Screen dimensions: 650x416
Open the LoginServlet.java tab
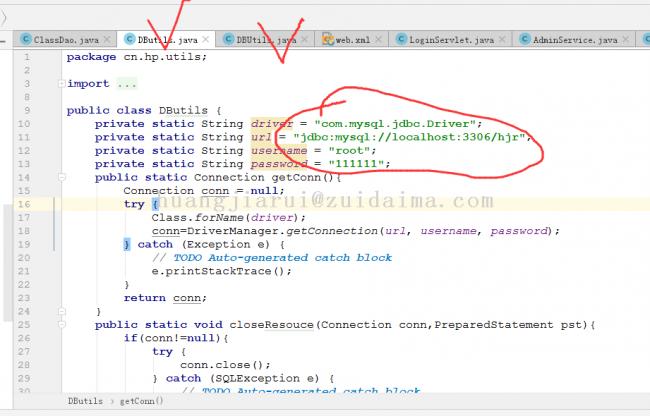click(451, 40)
